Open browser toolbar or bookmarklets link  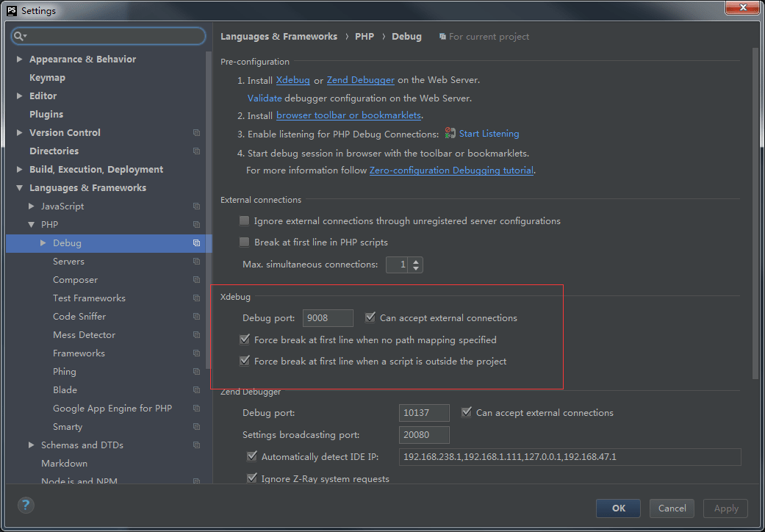pos(348,115)
